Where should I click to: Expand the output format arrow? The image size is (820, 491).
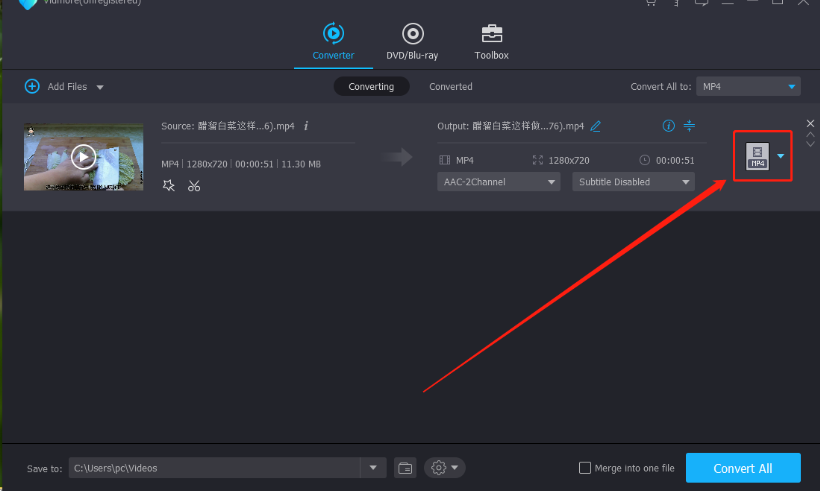click(x=780, y=156)
